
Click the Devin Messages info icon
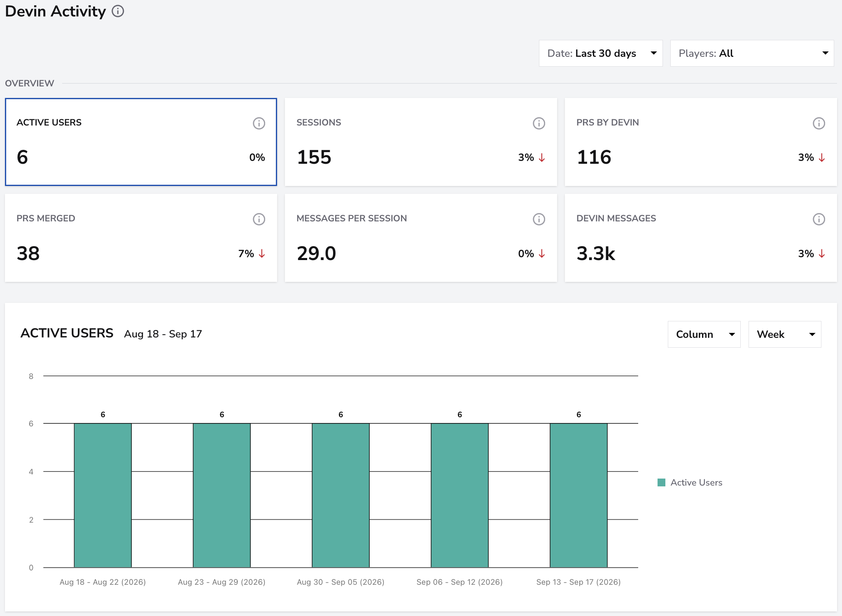(819, 219)
